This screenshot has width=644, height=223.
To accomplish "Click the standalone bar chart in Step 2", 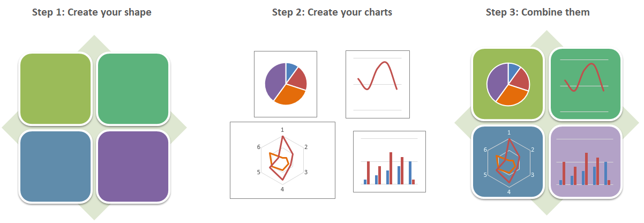I will pyautogui.click(x=390, y=161).
